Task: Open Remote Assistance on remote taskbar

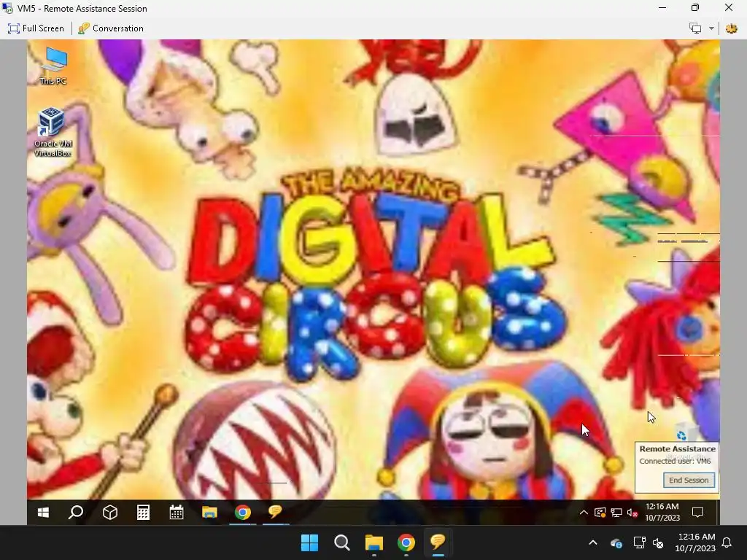Action: [275, 513]
